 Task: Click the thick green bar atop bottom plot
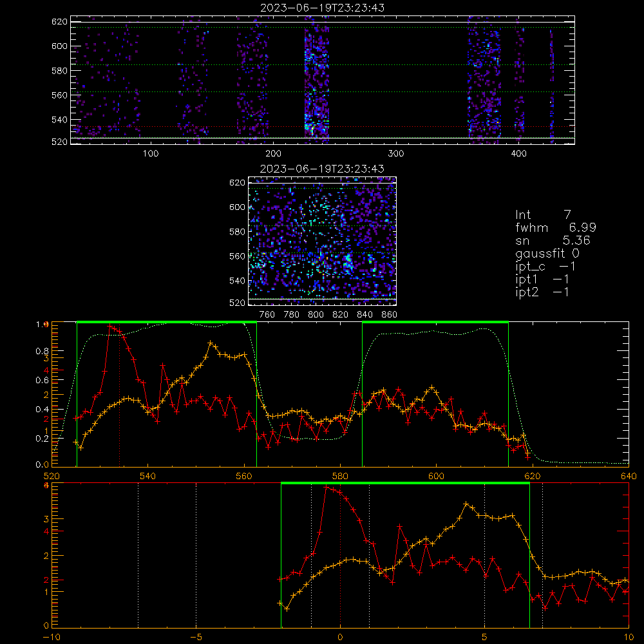[x=405, y=484]
